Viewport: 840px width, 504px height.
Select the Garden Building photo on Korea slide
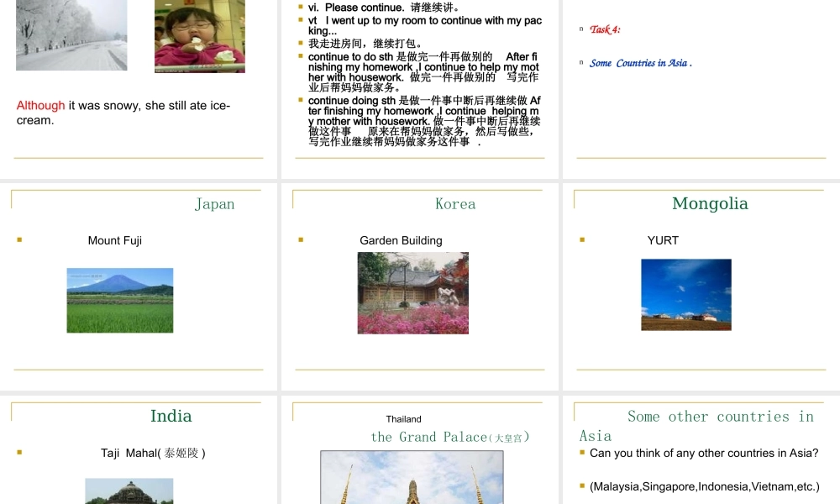413,292
